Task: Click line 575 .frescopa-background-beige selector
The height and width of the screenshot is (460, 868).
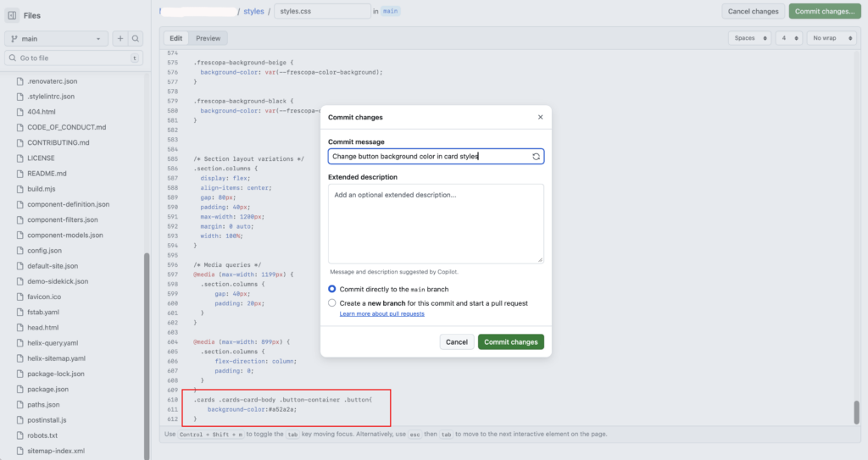Action: pos(243,63)
